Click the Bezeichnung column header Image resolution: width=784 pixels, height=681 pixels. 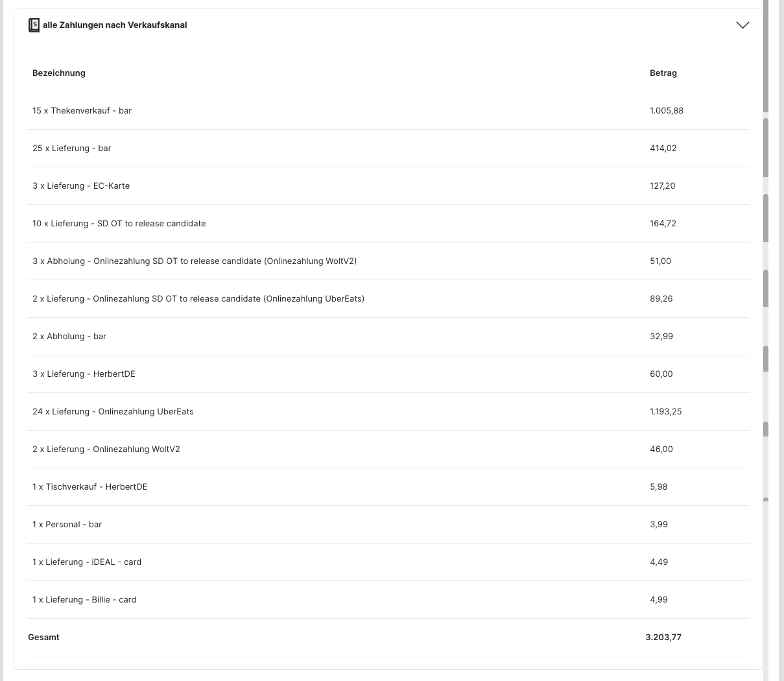(x=59, y=73)
